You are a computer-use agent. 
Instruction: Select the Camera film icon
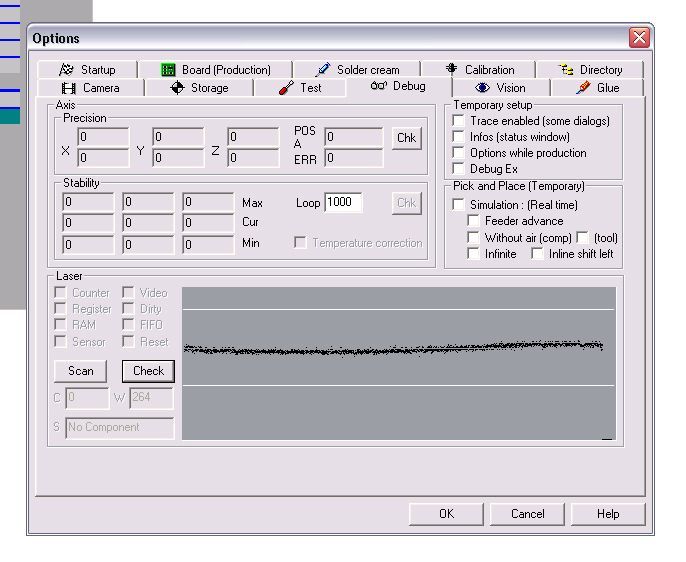[68, 88]
